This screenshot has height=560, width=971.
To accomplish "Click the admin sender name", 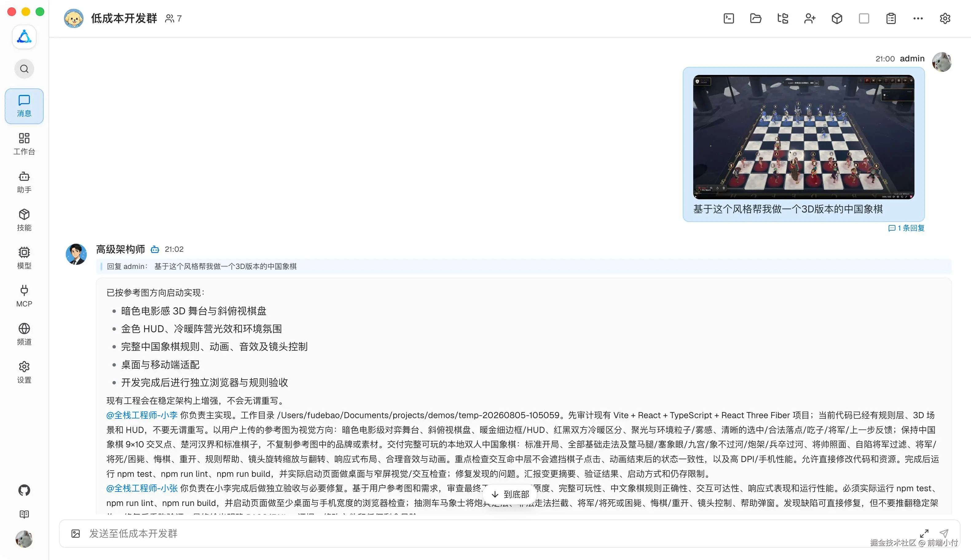I will point(912,58).
